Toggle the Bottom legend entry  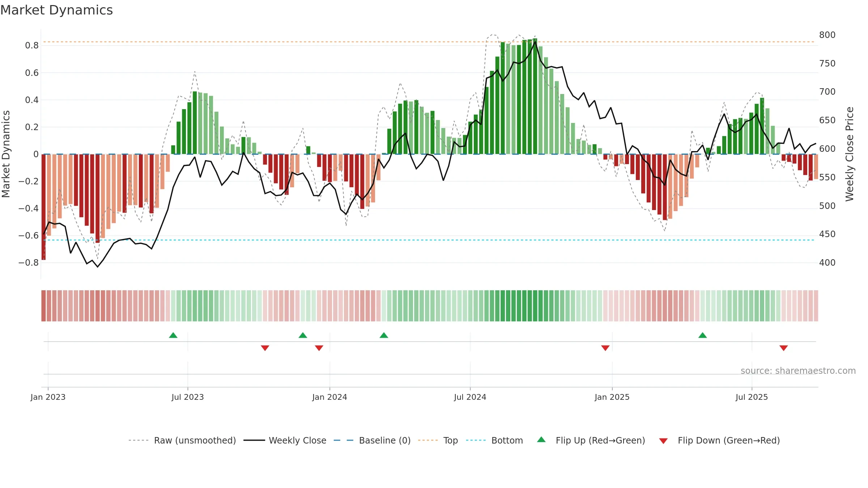pos(494,441)
